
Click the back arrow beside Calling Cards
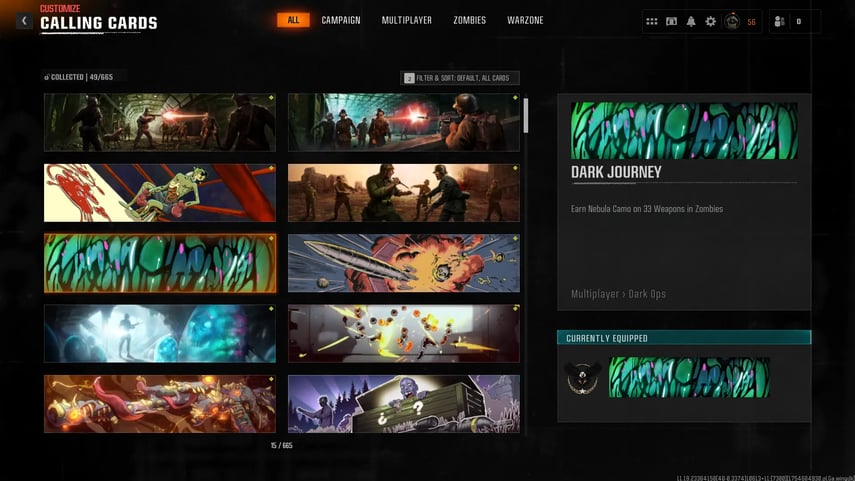pos(24,21)
